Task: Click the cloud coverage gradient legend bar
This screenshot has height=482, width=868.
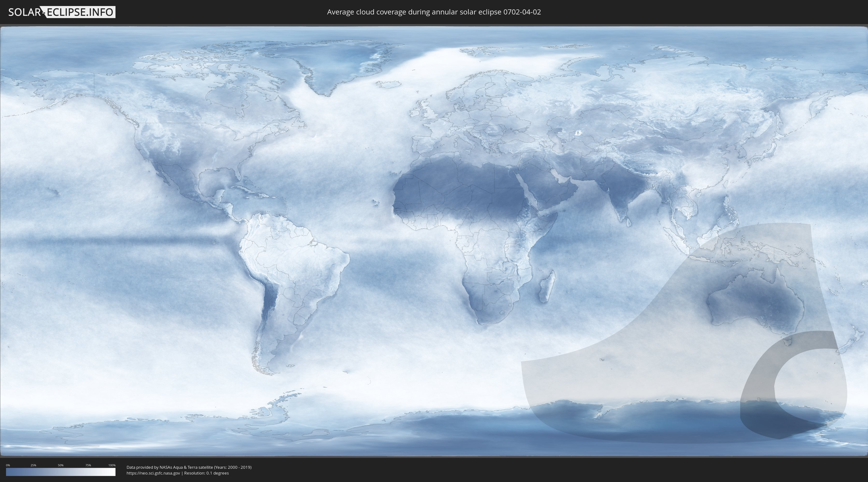Action: 61,472
